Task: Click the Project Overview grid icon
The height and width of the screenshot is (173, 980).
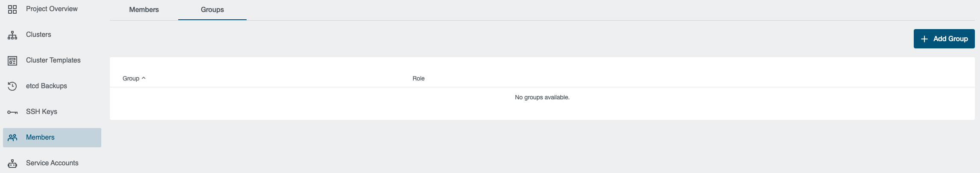Action: pos(12,9)
